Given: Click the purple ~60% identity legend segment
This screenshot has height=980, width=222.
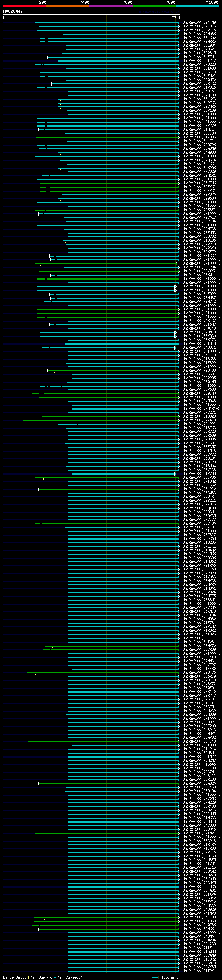Looking at the screenshot, I should [x=111, y=6].
